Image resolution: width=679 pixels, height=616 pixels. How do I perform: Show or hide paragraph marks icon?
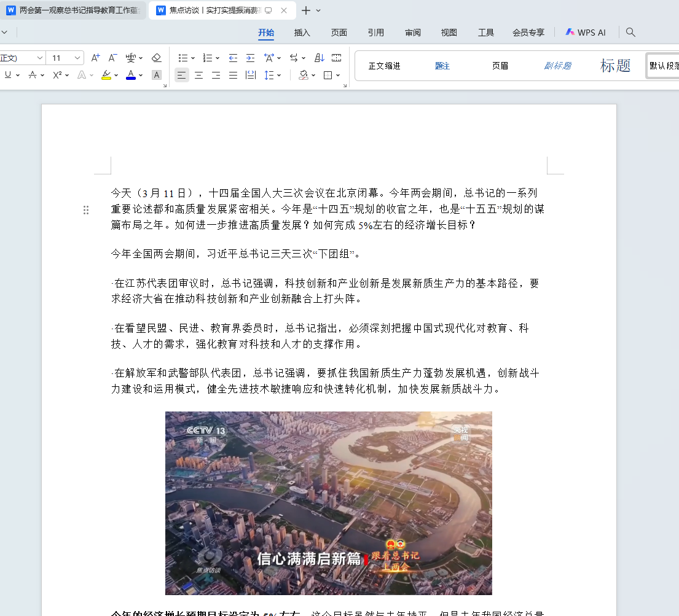click(337, 58)
